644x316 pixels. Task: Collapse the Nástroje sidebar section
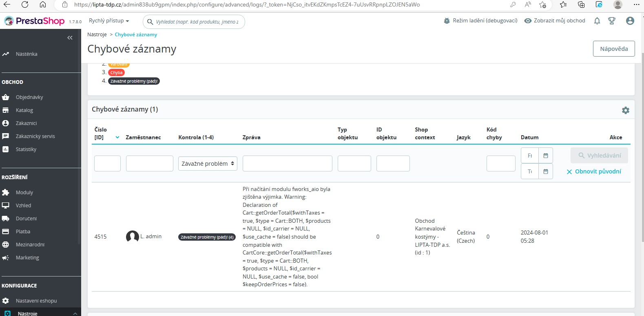click(x=75, y=313)
